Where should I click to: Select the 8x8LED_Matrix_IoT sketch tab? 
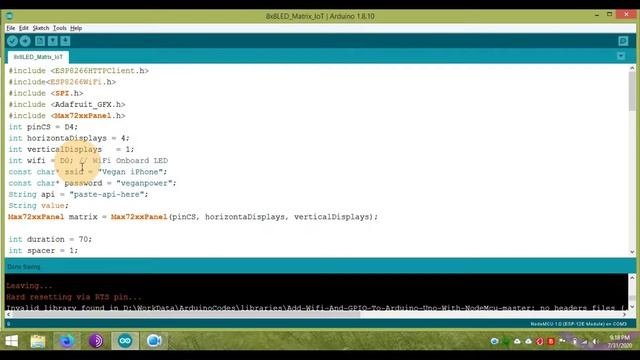(38, 57)
